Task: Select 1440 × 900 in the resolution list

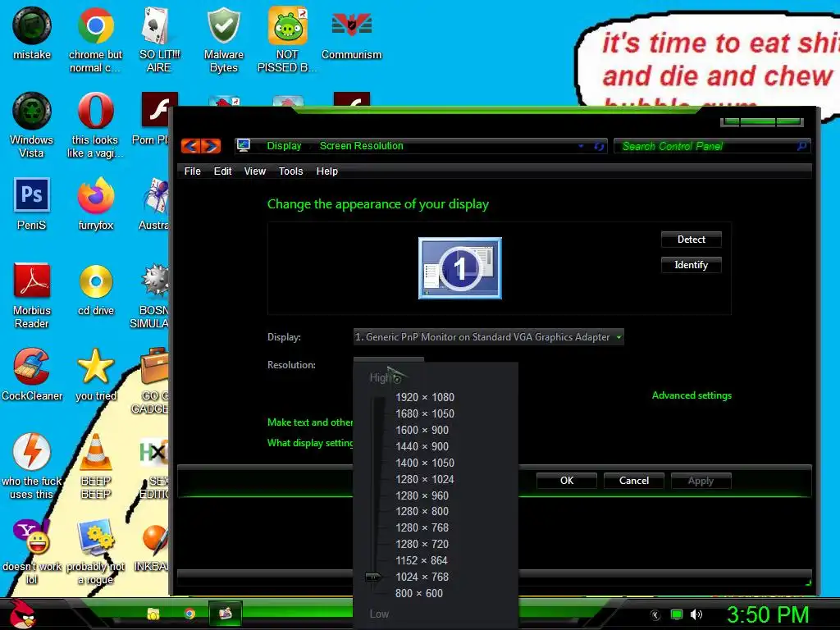Action: tap(422, 446)
